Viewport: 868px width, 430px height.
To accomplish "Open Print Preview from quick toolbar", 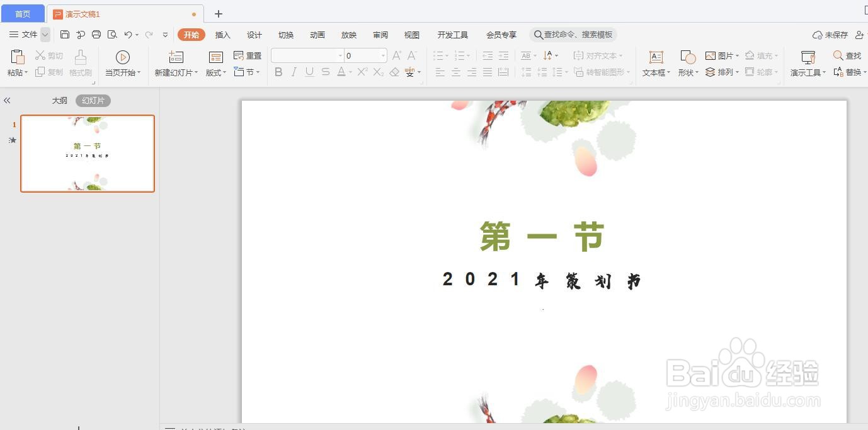I will [112, 35].
